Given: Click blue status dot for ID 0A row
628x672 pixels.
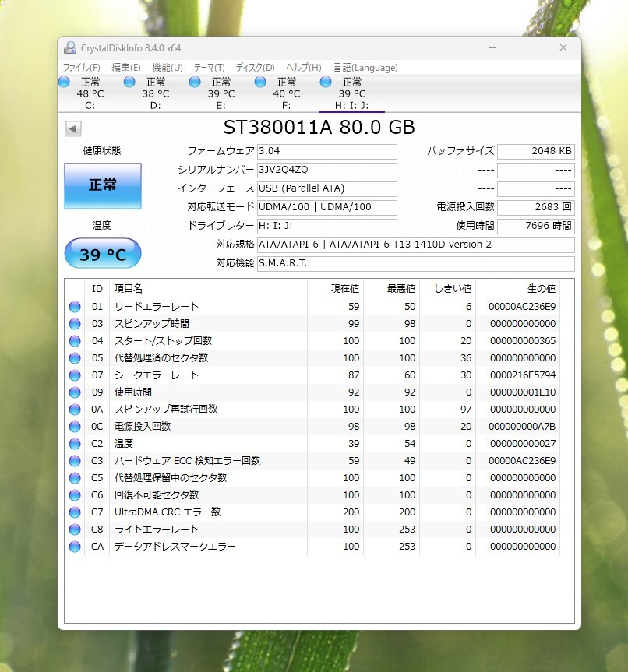Looking at the screenshot, I should pyautogui.click(x=75, y=410).
